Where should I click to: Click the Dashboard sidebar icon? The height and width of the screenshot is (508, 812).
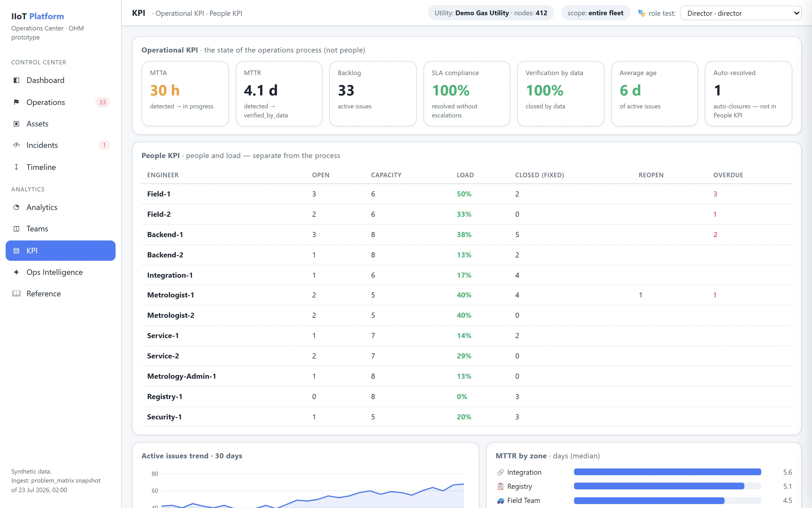(x=16, y=80)
